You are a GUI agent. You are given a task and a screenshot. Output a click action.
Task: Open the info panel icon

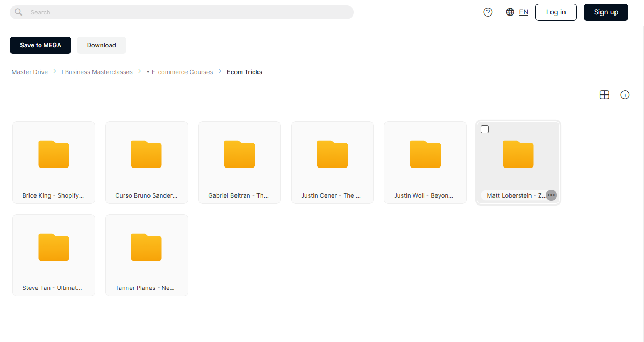pos(625,94)
